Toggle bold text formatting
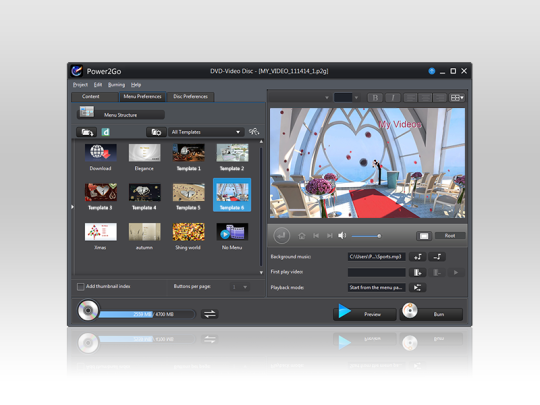This screenshot has height=405, width=540. pos(375,98)
